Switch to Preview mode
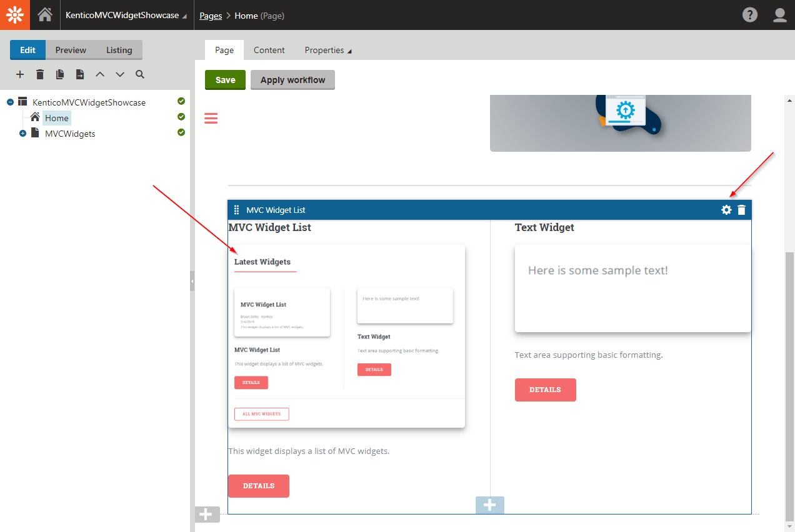The height and width of the screenshot is (532, 795). tap(71, 50)
